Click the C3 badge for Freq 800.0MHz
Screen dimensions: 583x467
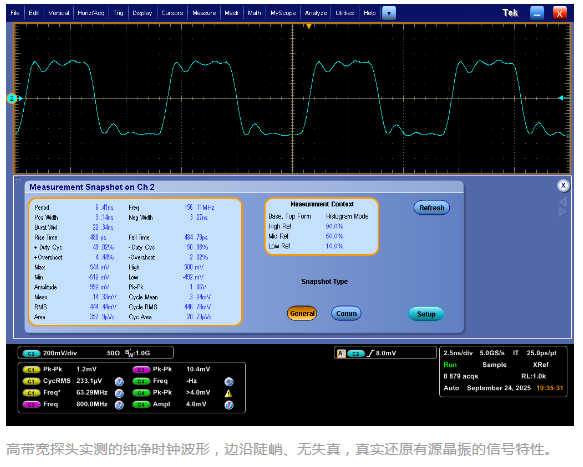(x=31, y=405)
